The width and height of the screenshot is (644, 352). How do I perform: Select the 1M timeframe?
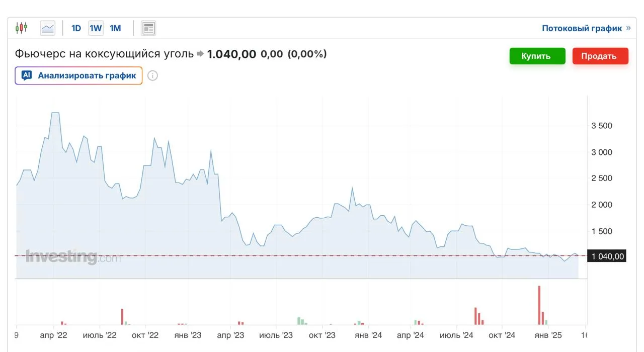tap(115, 28)
